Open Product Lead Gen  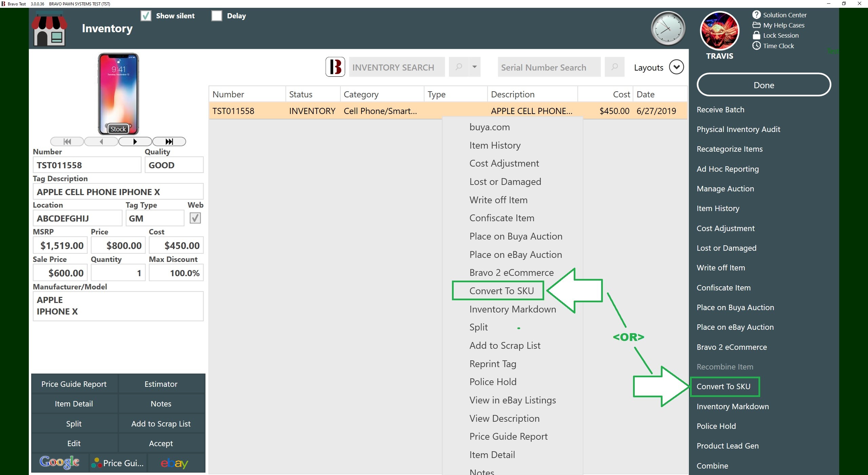click(x=728, y=446)
